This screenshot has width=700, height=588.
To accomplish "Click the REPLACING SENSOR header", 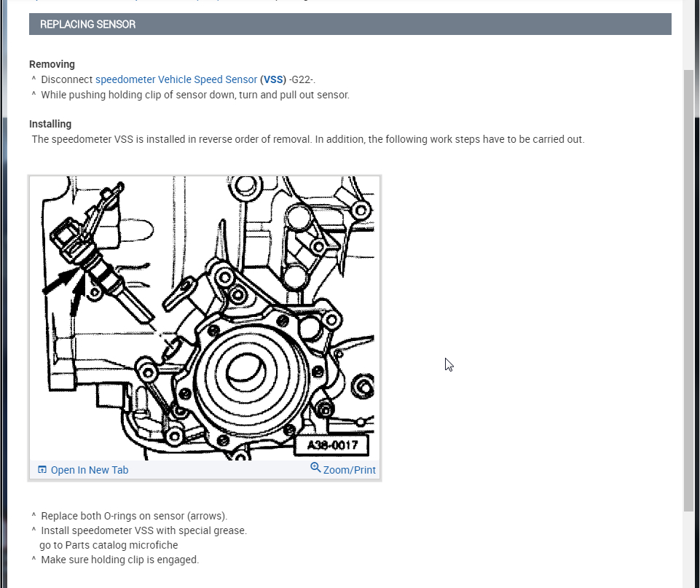I will (350, 24).
